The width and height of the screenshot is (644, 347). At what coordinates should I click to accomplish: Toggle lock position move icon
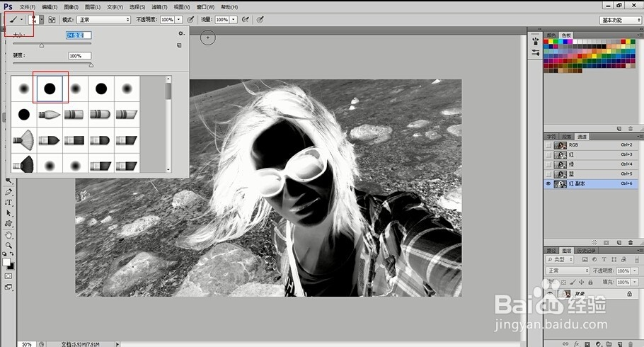(x=582, y=282)
